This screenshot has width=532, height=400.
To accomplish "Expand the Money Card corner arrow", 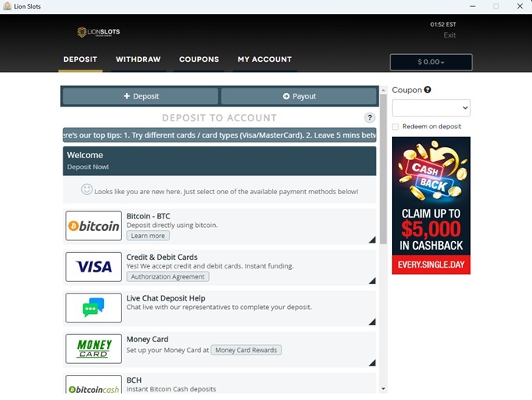I will point(372,362).
